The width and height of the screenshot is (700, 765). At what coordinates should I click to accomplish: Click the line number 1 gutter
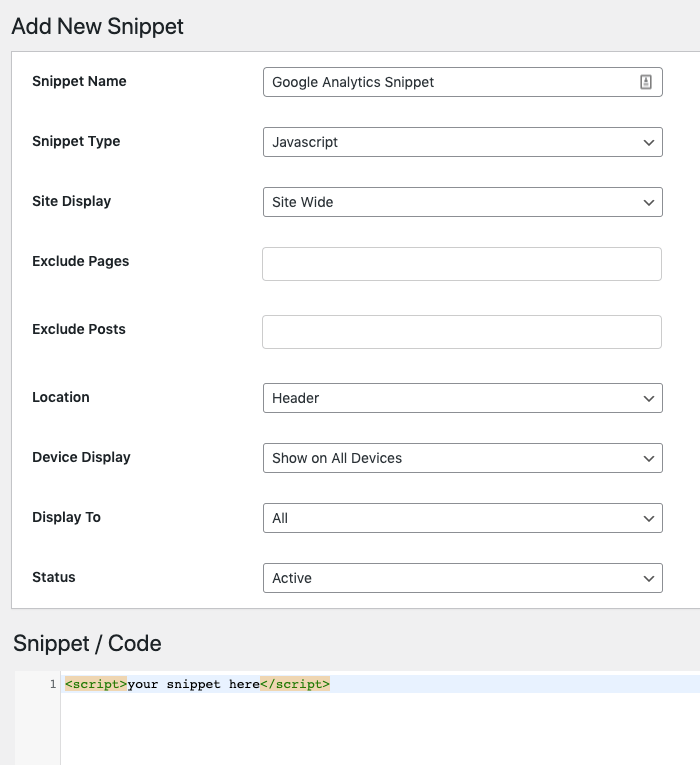pos(53,684)
